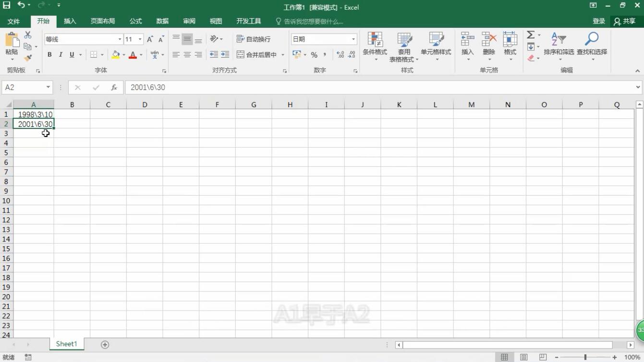The height and width of the screenshot is (362, 644).
Task: Click the new sheet plus button
Action: tap(105, 344)
